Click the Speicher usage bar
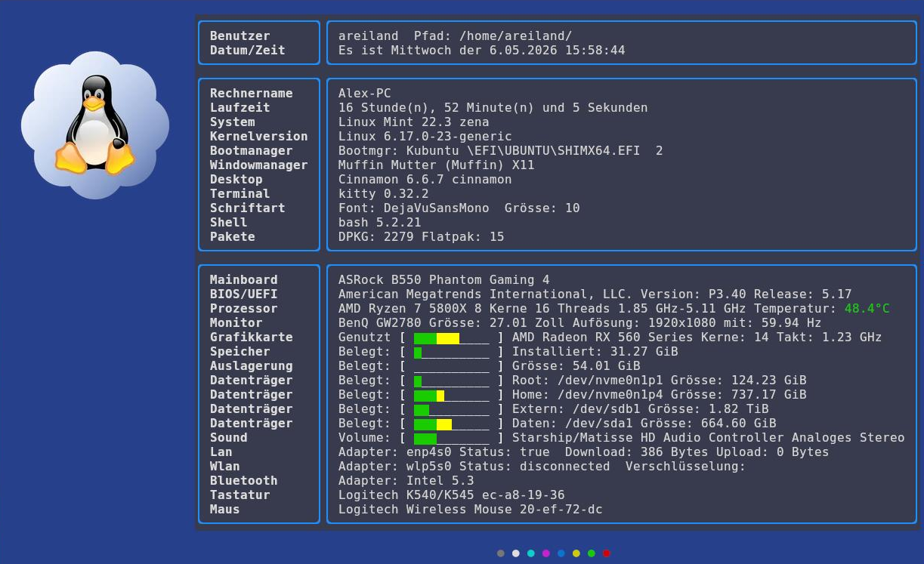Viewport: 924px width, 564px height. [452, 352]
